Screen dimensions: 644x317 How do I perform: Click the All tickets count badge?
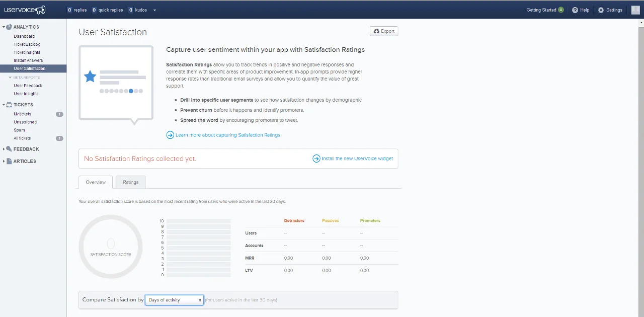point(59,138)
